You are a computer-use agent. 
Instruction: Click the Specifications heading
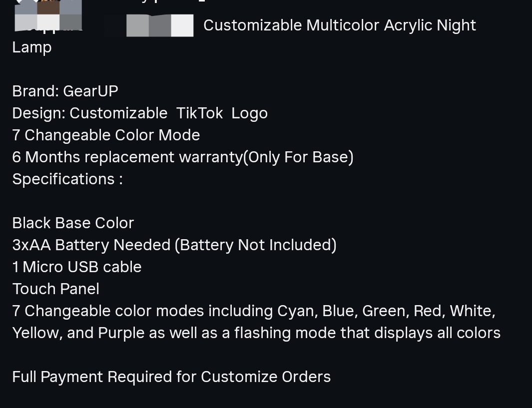67,179
